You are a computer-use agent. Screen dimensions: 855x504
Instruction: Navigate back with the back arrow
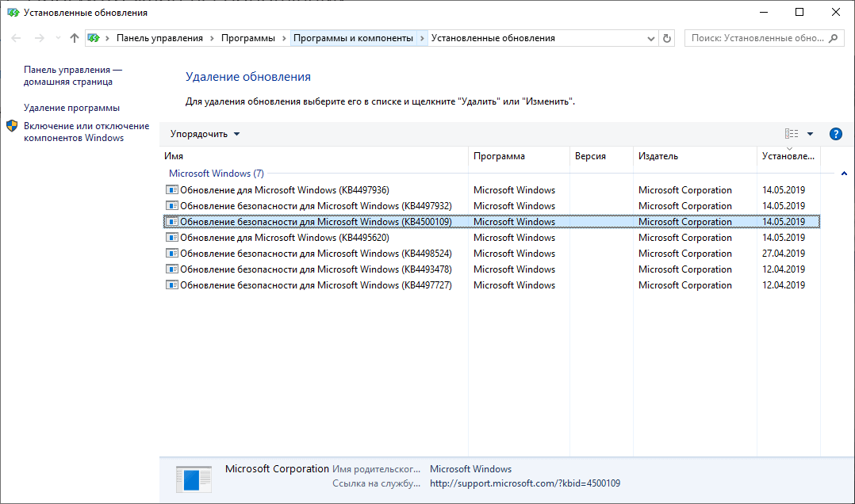pos(16,37)
